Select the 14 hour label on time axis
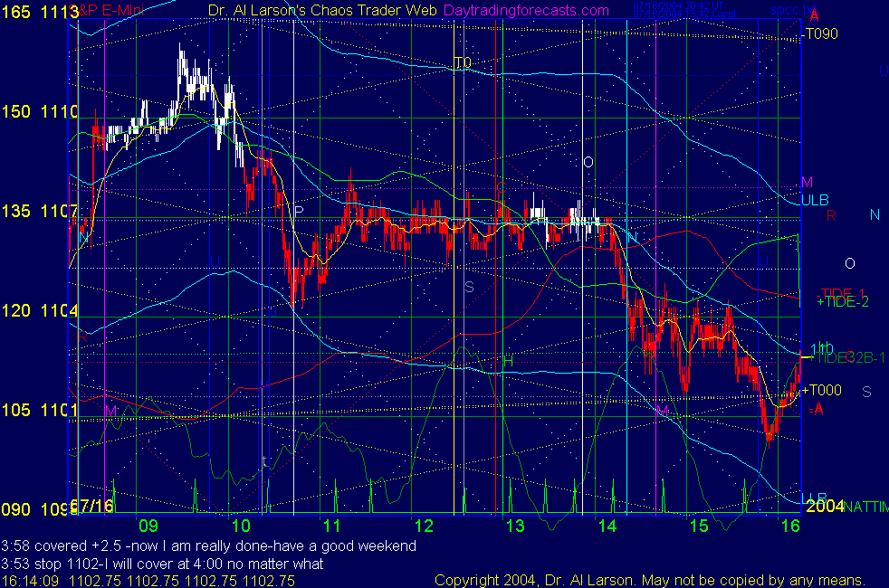Viewport: 889px width, 588px height. [x=607, y=526]
